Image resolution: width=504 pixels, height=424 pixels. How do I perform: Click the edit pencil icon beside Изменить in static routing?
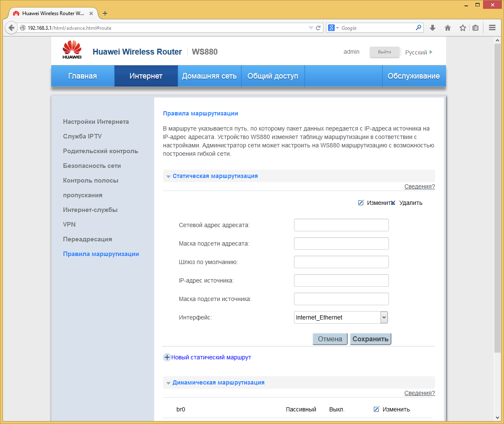pos(361,203)
